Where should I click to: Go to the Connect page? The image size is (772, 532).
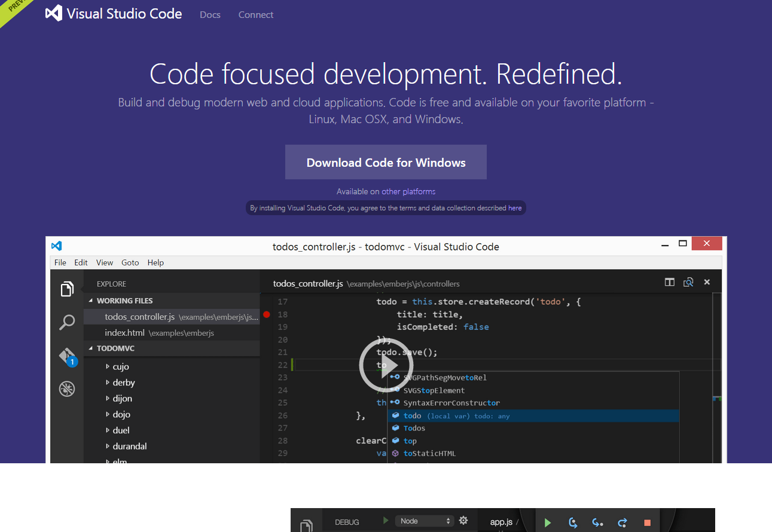click(256, 14)
